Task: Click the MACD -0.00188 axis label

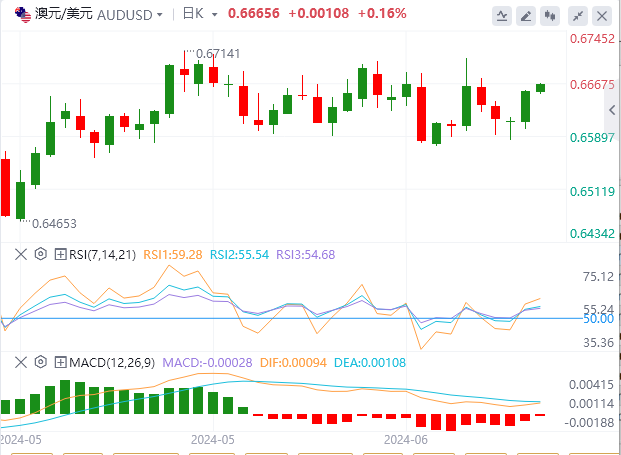Action: 589,423
